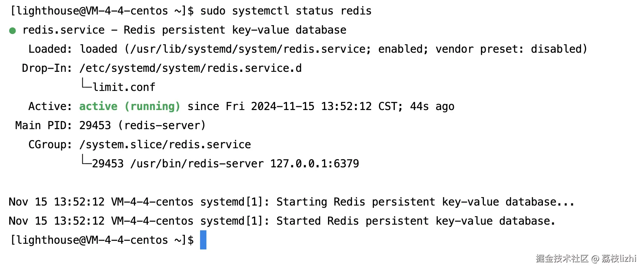The image size is (644, 271).
Task: Click the bottom shell prompt [lighthouse@VM-4-4-centos ~]$
Action: 102,240
